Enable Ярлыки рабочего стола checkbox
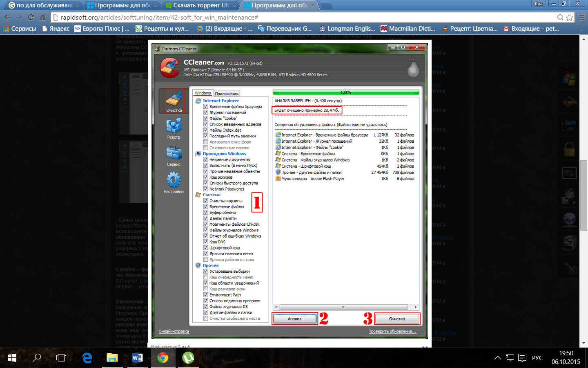588x368 pixels. pos(206,260)
